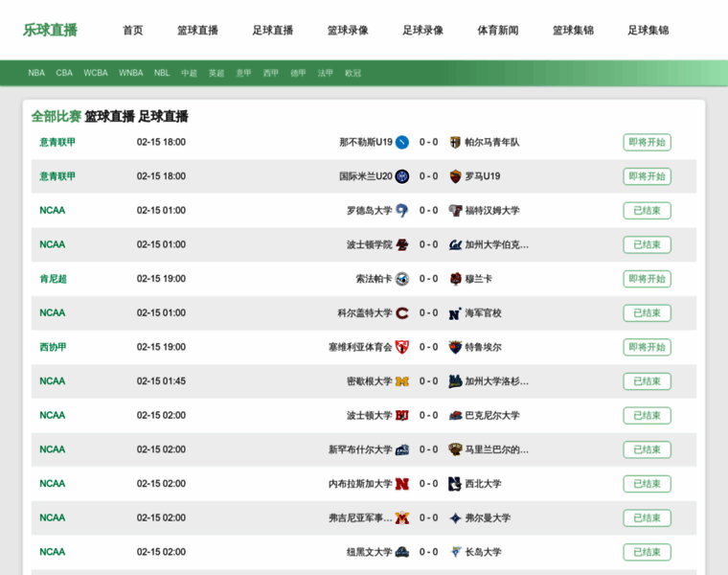Click 意青联甲 league in 那不勒斯U19 row
Image resolution: width=728 pixels, height=575 pixels.
[x=57, y=142]
